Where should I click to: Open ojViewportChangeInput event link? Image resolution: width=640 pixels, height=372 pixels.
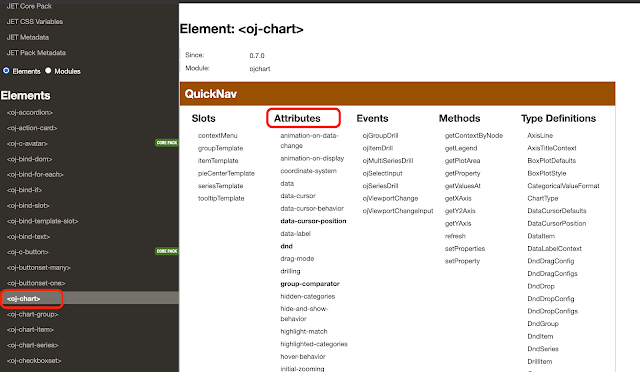point(398,211)
